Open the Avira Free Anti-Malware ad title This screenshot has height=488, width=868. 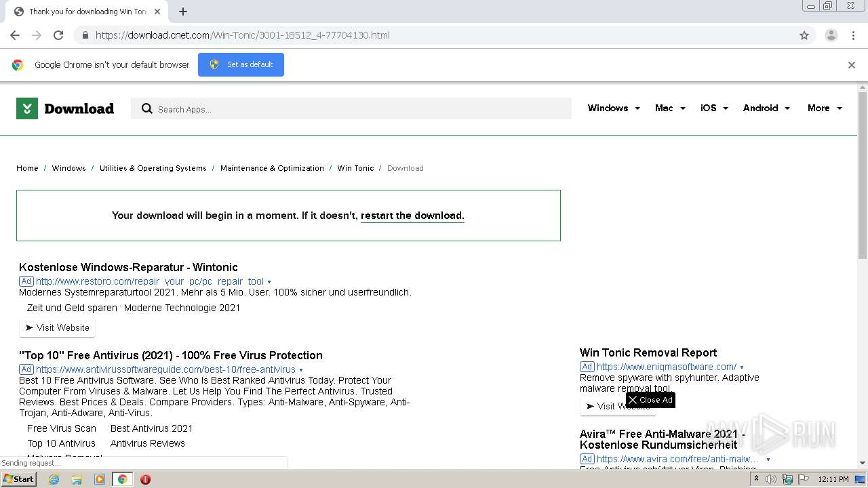point(663,439)
